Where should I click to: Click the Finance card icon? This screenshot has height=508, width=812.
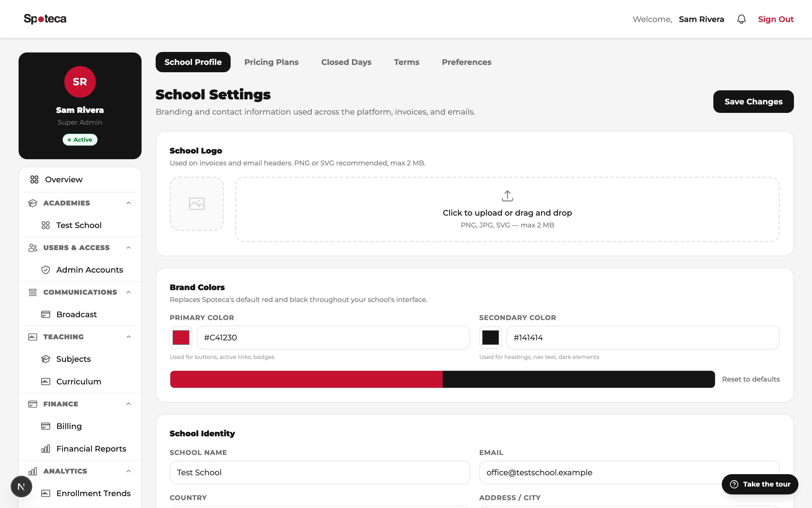click(x=32, y=404)
